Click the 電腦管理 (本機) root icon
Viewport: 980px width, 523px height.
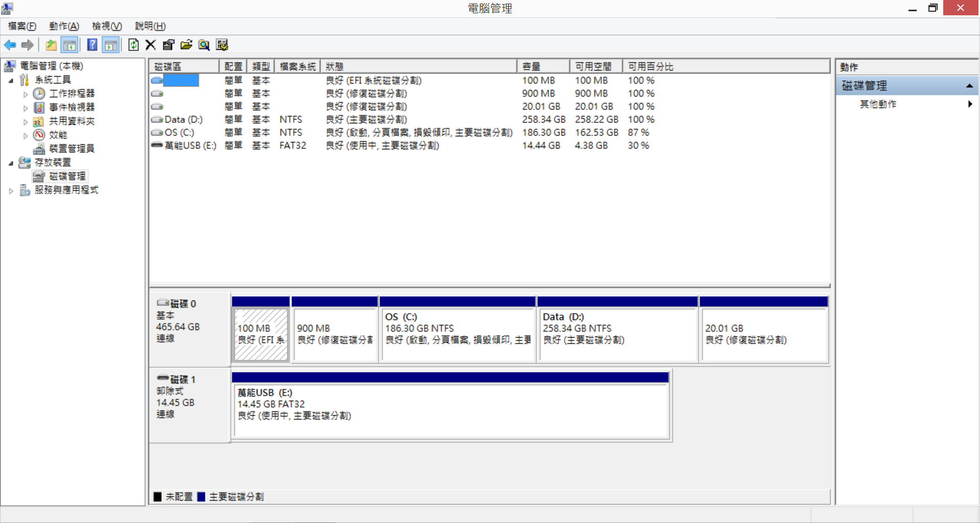pos(9,66)
